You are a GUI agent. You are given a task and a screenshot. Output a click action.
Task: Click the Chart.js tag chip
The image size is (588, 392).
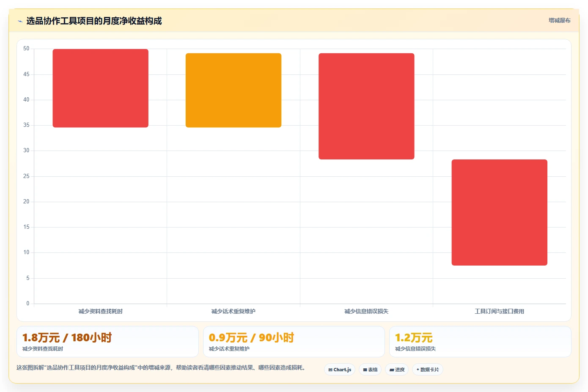click(x=340, y=370)
